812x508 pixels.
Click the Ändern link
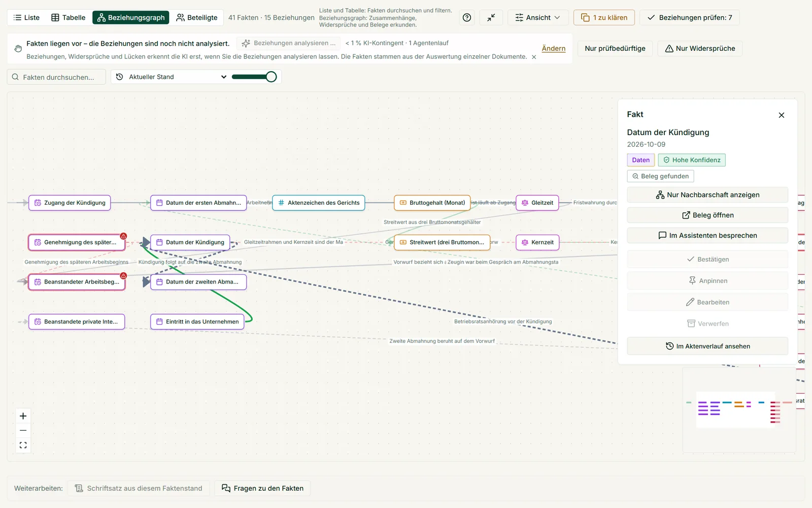tap(553, 49)
